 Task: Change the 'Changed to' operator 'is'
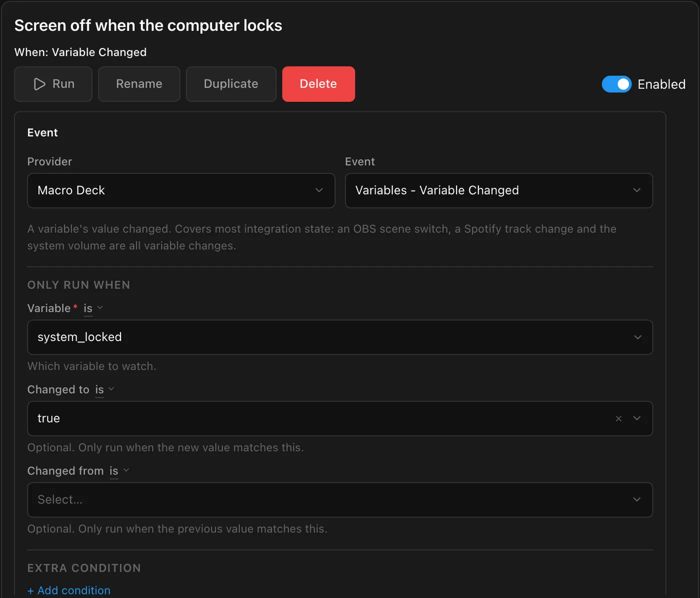[104, 390]
